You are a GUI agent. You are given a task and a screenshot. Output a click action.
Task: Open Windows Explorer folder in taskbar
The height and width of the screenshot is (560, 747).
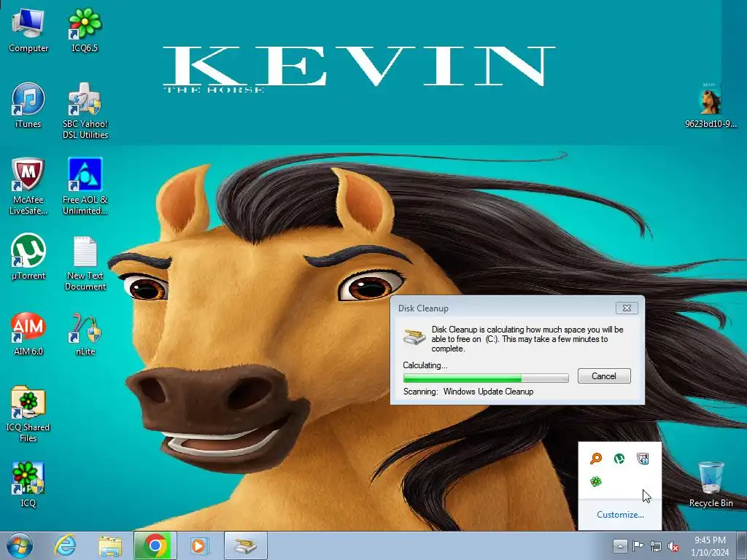(x=110, y=545)
